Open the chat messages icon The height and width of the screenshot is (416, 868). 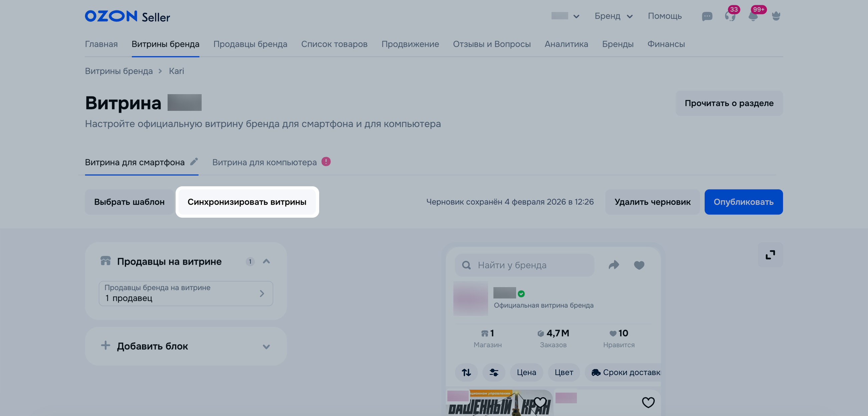(x=707, y=16)
